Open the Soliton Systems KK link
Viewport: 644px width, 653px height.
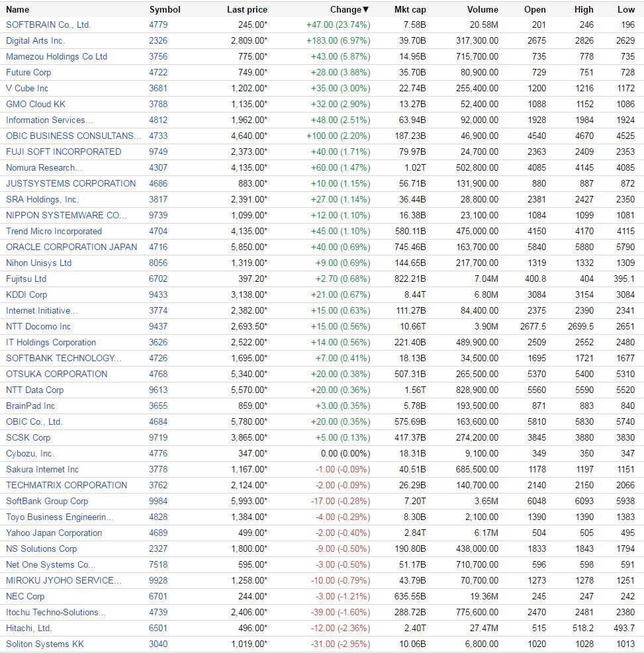pyautogui.click(x=45, y=644)
